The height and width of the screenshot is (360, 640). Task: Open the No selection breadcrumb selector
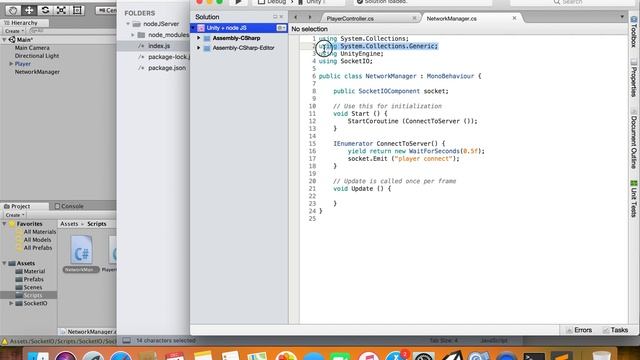tap(309, 29)
